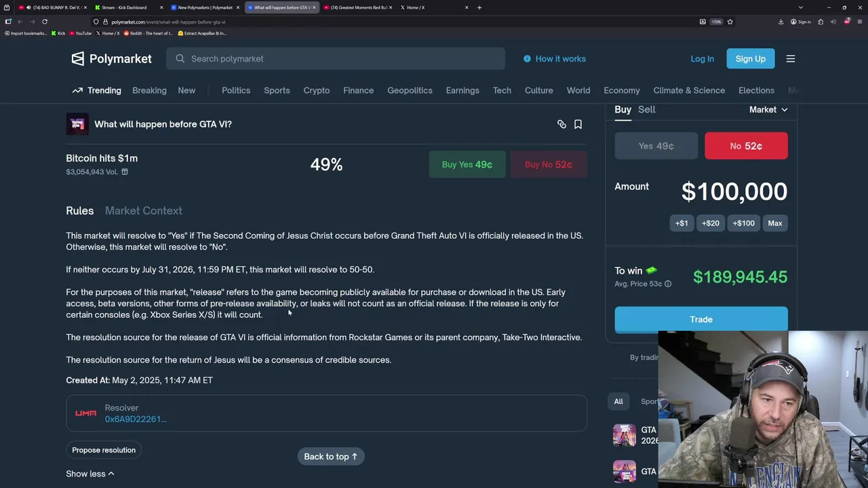Screen dimensions: 868x488
Task: Open the Market order type dropdown
Action: coord(768,110)
